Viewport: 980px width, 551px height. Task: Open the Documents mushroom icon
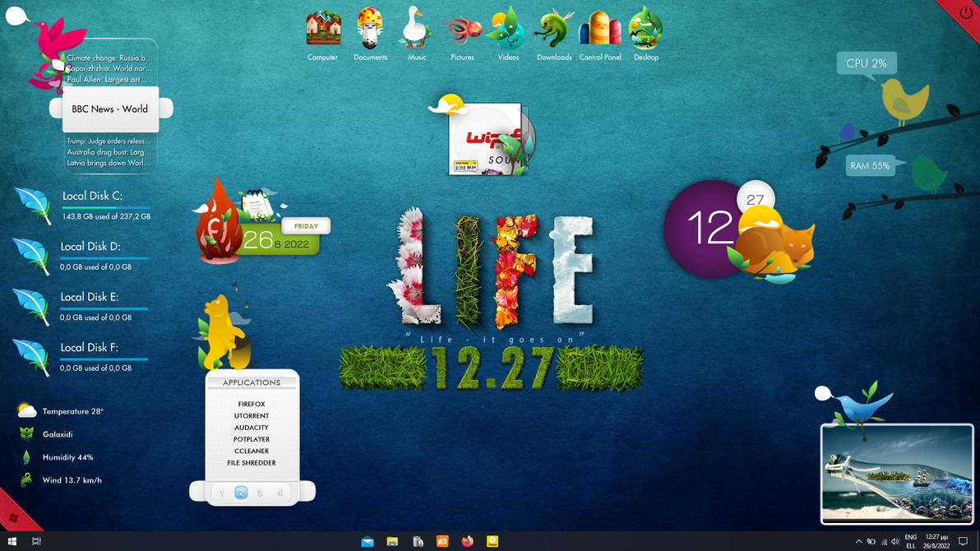click(x=369, y=26)
